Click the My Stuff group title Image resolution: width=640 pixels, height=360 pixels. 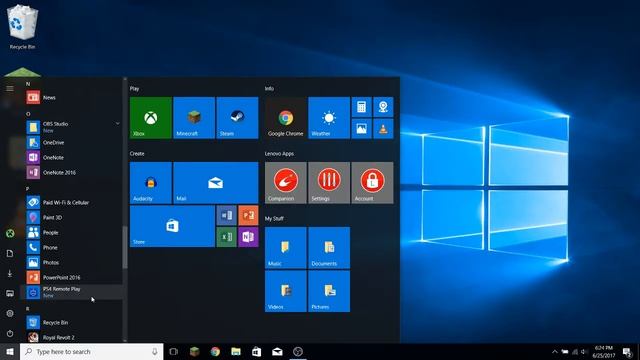tap(274, 219)
